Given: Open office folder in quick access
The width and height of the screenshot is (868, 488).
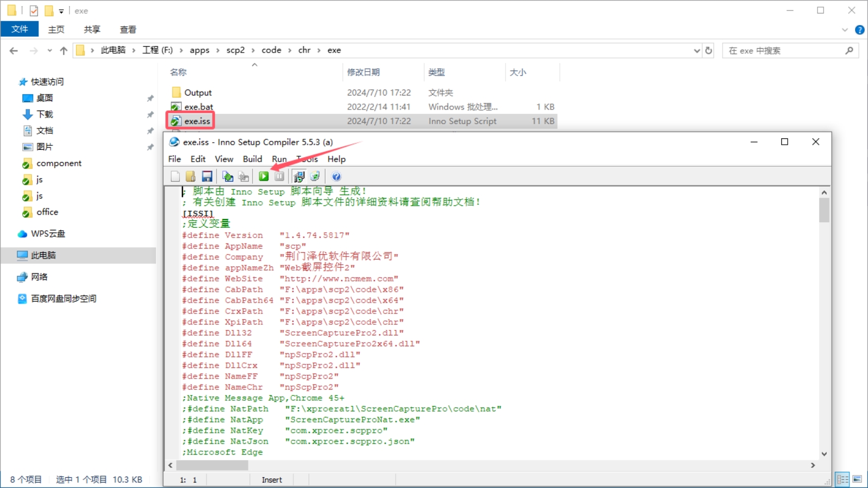Looking at the screenshot, I should tap(47, 212).
